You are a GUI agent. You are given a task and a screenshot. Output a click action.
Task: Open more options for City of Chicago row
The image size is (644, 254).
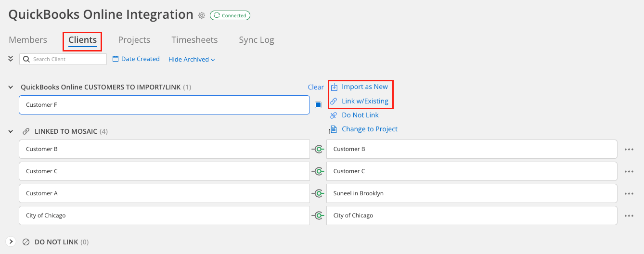(x=629, y=216)
